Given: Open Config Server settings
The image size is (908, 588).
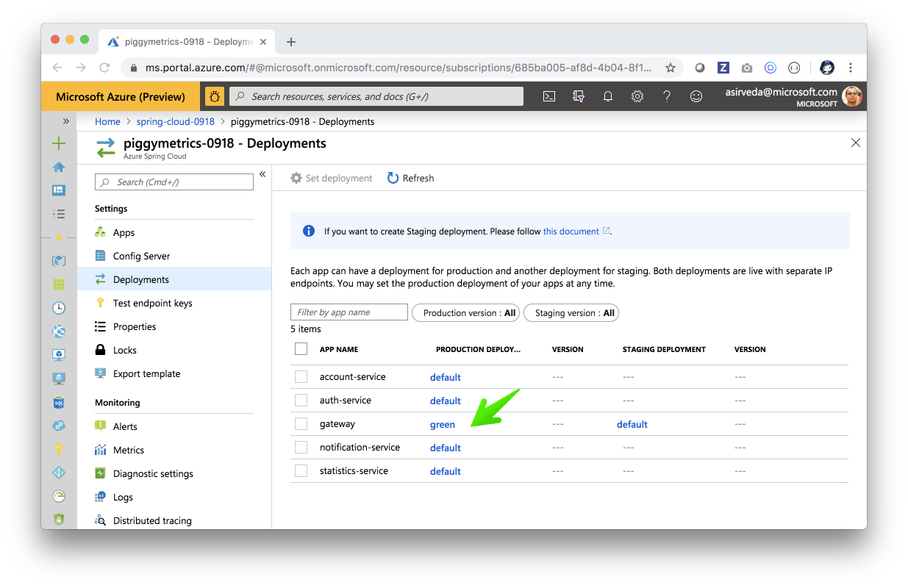Looking at the screenshot, I should [141, 256].
